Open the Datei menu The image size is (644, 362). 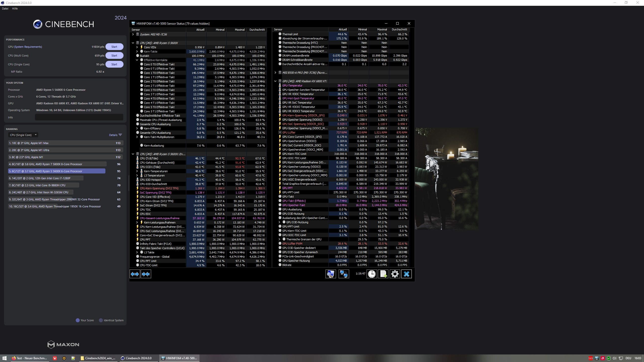point(5,9)
